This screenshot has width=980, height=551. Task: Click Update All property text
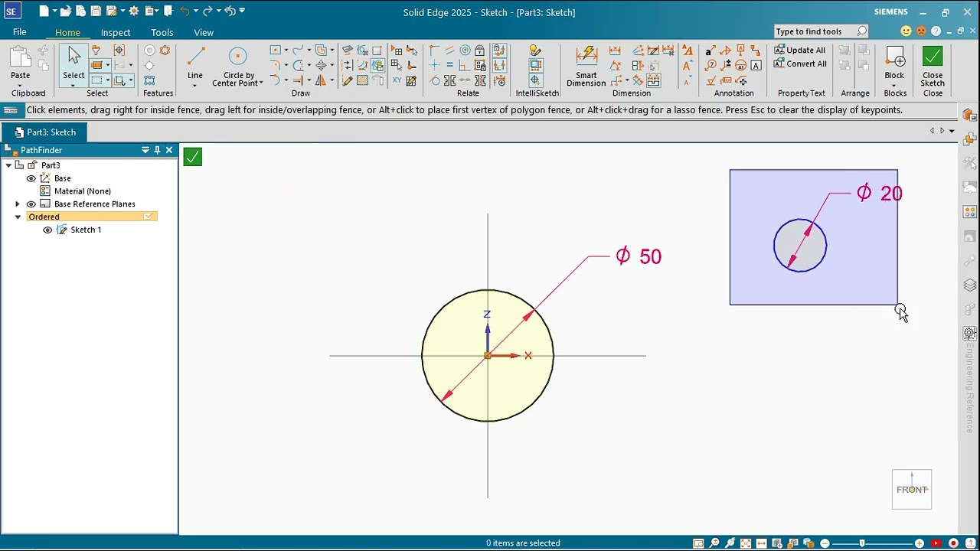pyautogui.click(x=800, y=50)
